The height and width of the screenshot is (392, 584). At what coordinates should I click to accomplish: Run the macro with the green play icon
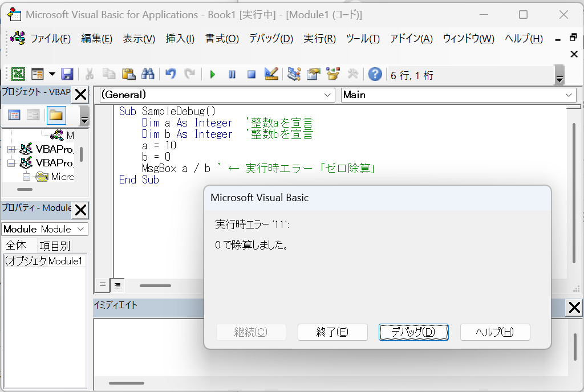pos(213,75)
